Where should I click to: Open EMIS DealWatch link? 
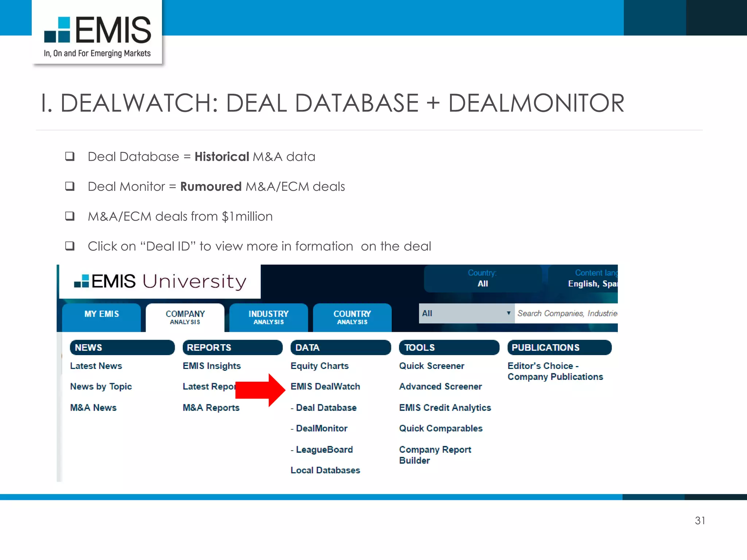[x=325, y=386]
